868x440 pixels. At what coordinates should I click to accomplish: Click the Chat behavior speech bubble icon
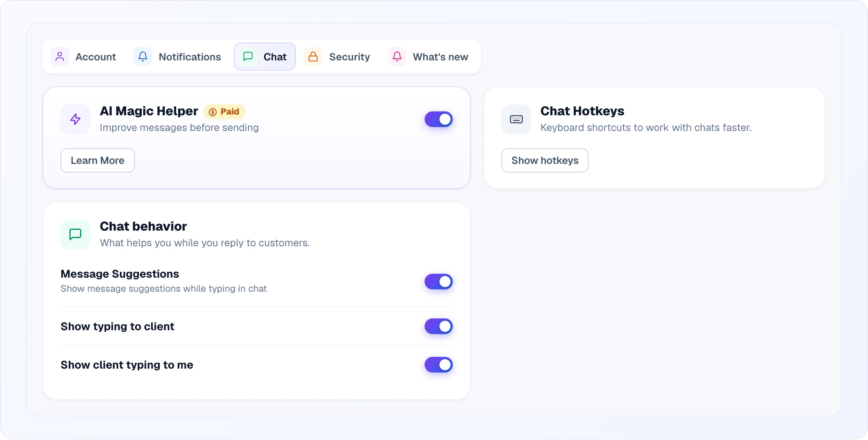click(75, 235)
